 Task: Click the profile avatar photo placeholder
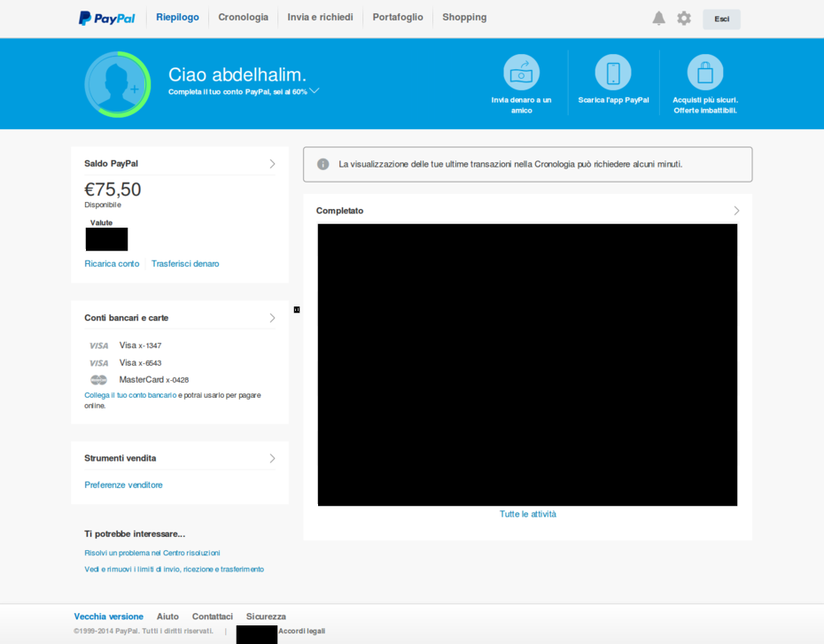coord(118,84)
